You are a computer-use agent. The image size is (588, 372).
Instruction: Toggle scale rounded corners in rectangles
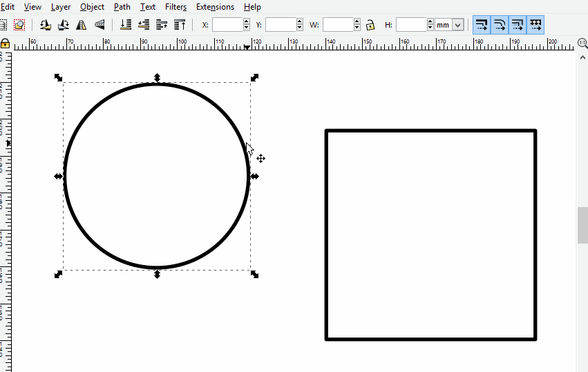tap(500, 25)
